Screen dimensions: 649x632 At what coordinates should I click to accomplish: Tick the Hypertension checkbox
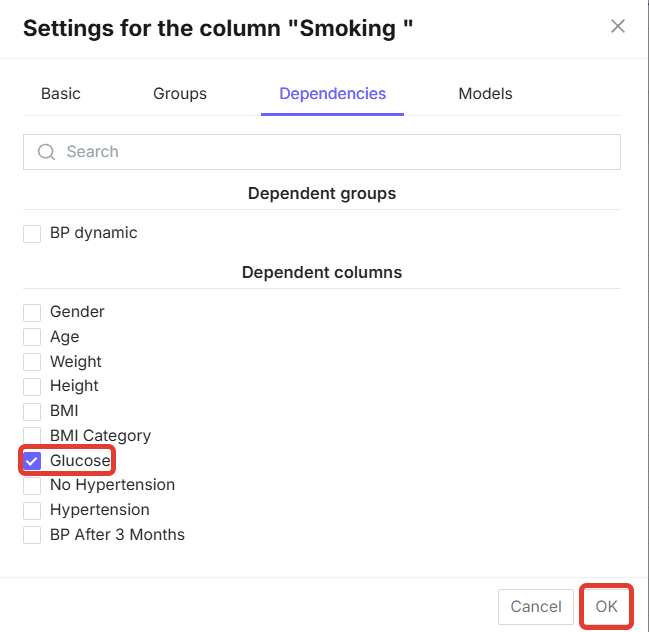coord(32,510)
